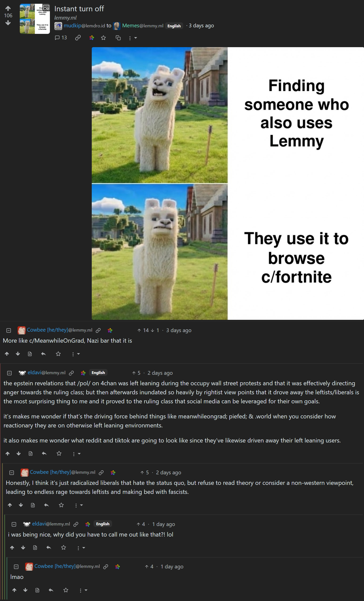The image size is (364, 601).
Task: Open the fediverse link icon beside the post star
Action: tap(92, 38)
